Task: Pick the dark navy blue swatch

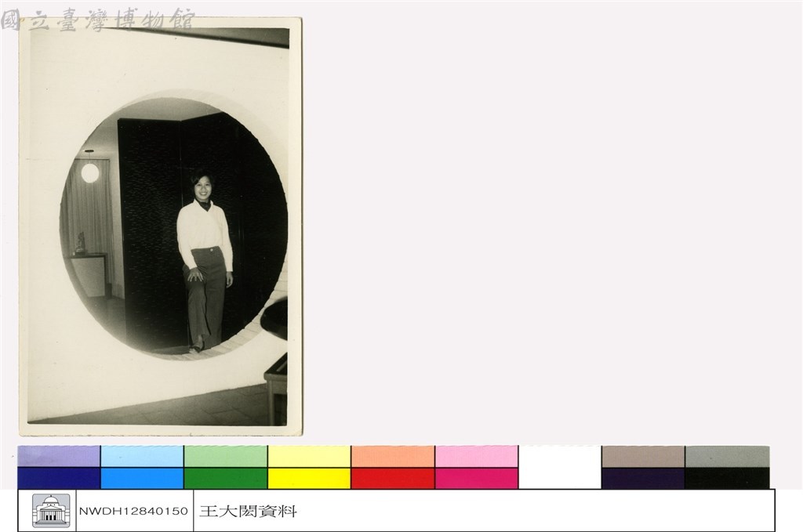Action: 59,478
